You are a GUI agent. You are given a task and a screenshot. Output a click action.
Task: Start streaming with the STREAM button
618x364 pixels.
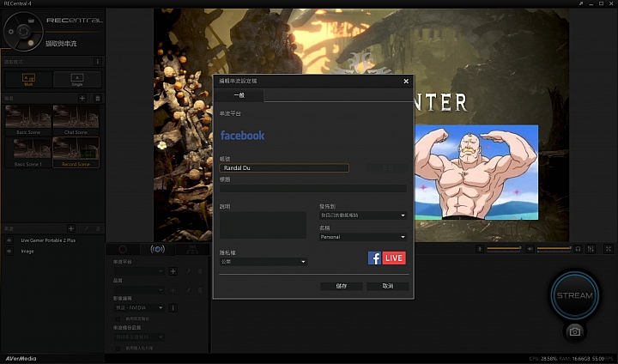tap(574, 295)
